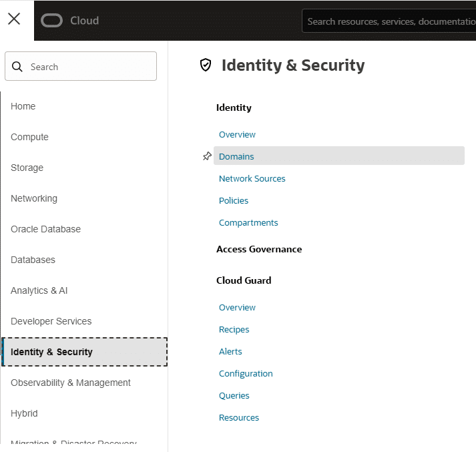
Task: Click the Cloud text beside the logo
Action: coord(84,21)
